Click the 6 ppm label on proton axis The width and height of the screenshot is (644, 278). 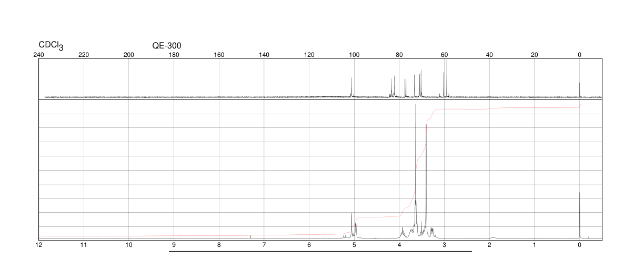309,245
